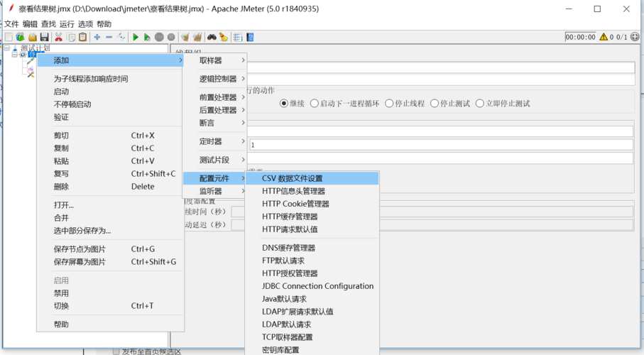Choose 禁用 in context menu
The image size is (644, 355).
110,293
